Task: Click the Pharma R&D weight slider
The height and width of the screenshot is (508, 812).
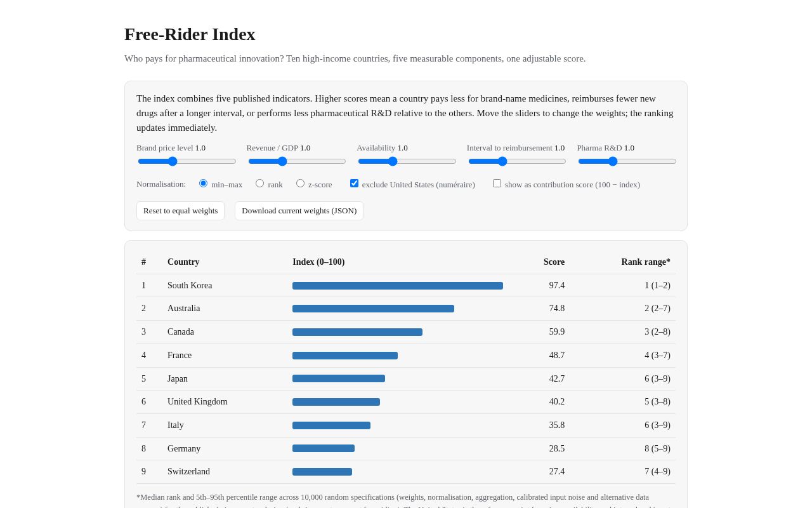Action: point(627,161)
